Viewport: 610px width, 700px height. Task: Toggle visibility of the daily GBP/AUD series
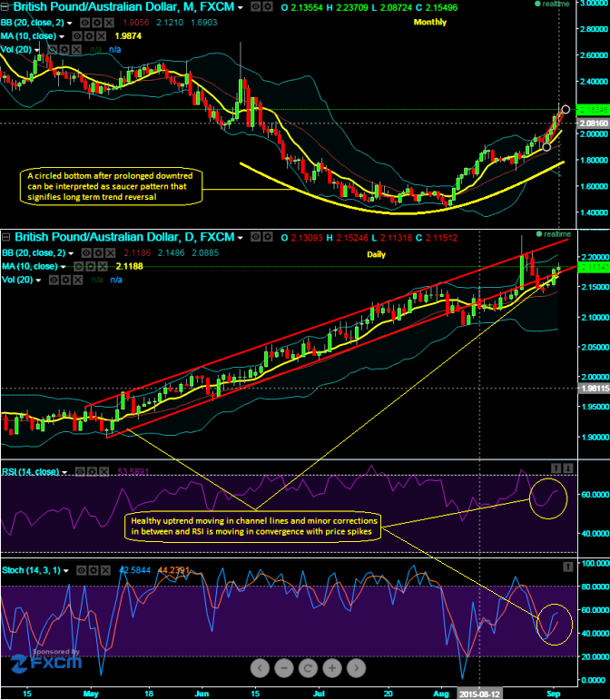click(255, 237)
